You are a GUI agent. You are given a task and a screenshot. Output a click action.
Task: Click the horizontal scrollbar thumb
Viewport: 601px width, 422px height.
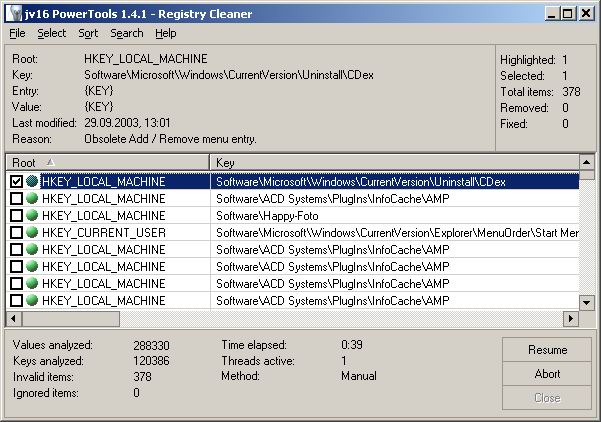(71, 318)
